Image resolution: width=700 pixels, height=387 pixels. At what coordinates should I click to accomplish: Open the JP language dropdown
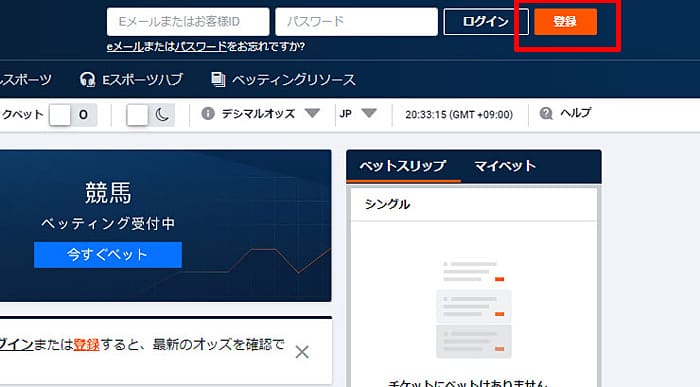pos(358,114)
